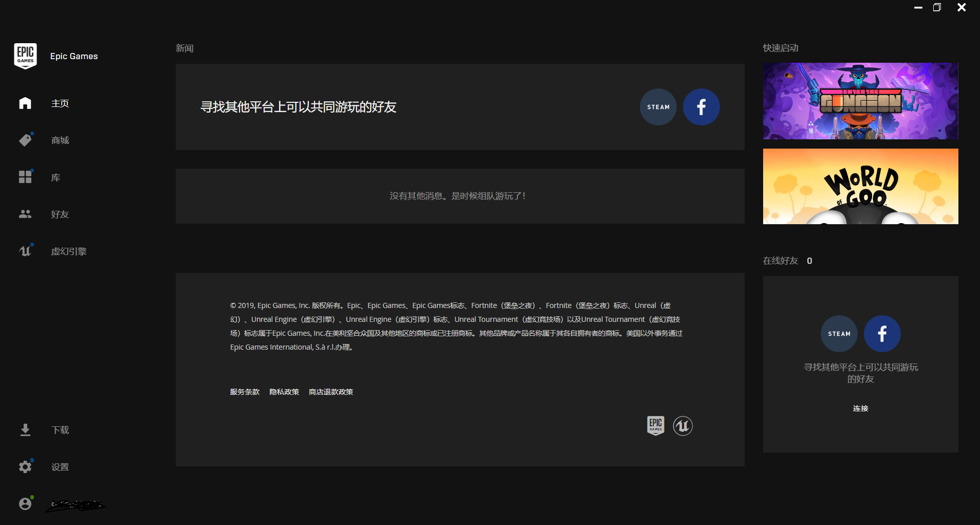Open the 设置 settings gear icon
Viewport: 980px width, 525px height.
click(25, 466)
